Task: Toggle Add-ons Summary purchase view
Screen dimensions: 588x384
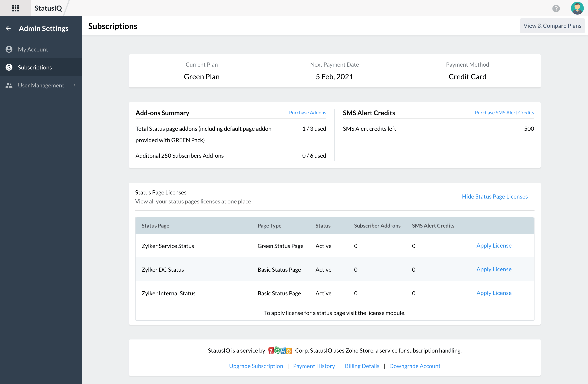Action: (x=308, y=113)
